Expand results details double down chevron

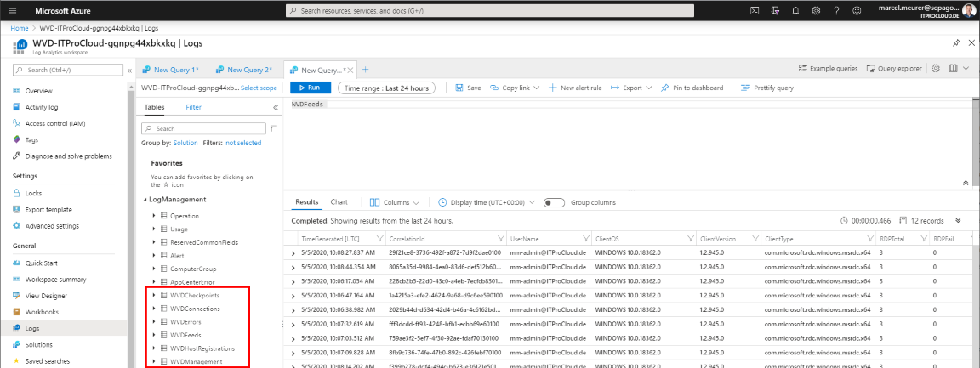click(958, 221)
